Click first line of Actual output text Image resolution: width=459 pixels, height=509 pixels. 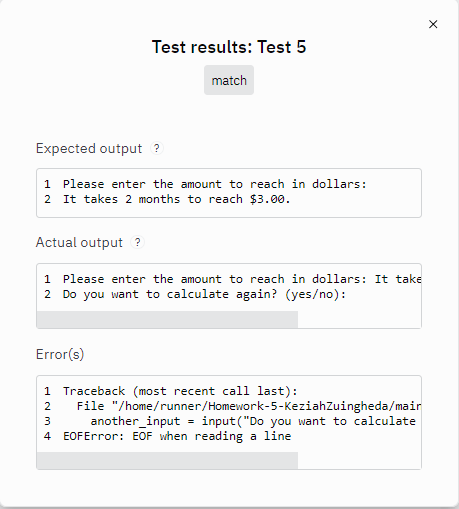pos(242,279)
